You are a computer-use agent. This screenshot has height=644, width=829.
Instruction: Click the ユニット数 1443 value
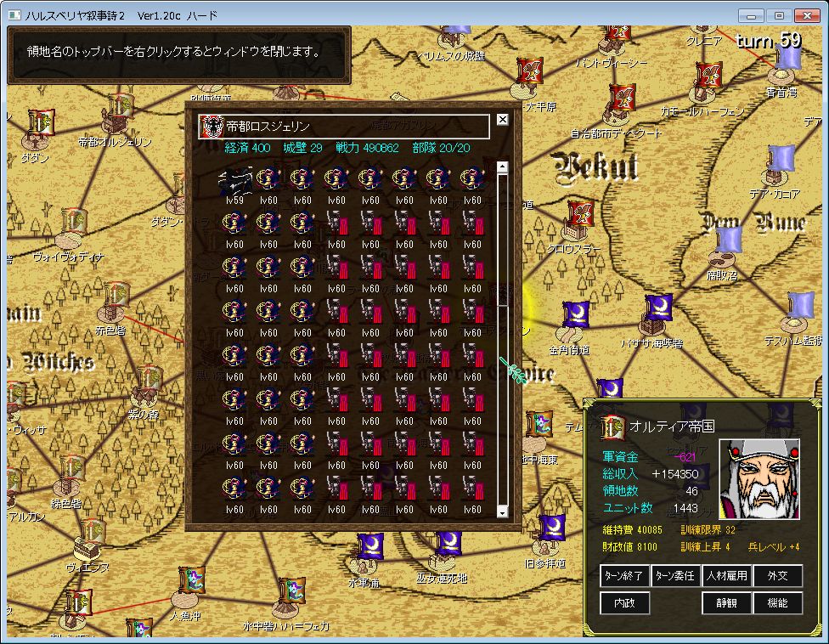click(x=685, y=508)
